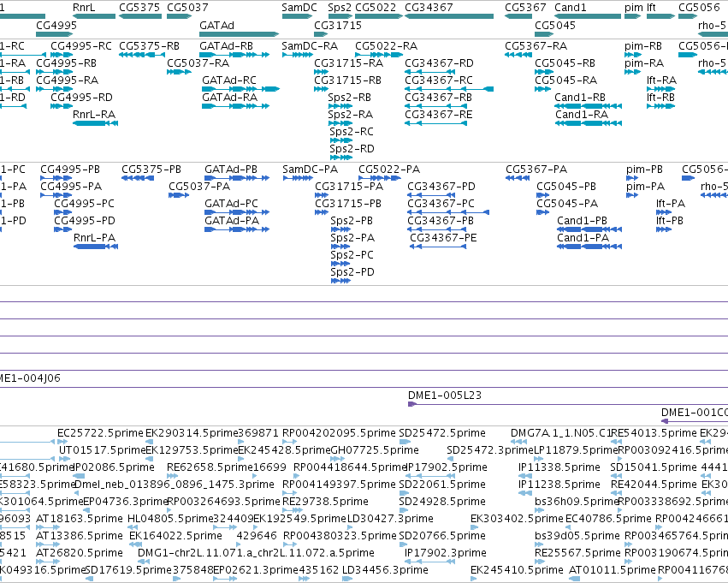
Task: Click the LD34456.3prime EST label
Action: pos(385,570)
